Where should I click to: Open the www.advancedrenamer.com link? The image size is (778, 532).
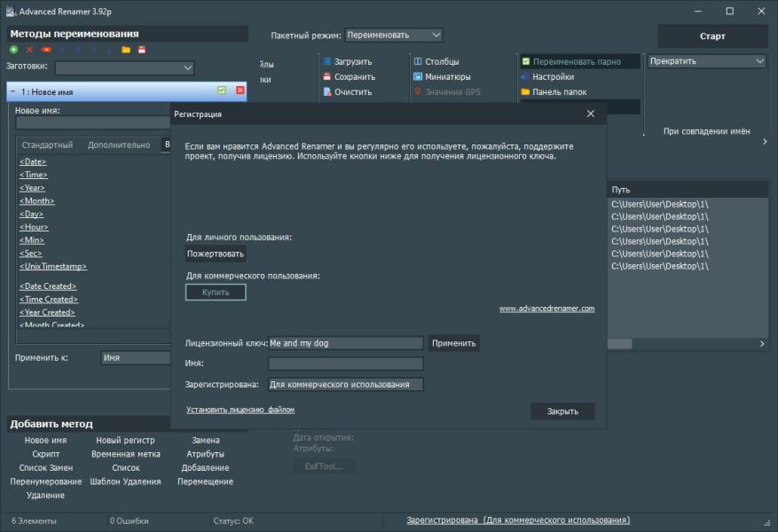coord(546,309)
